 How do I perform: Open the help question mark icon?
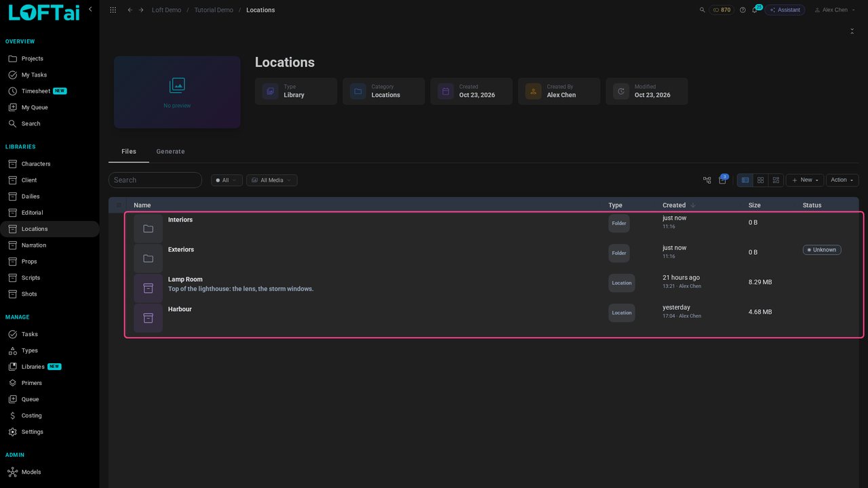[743, 10]
